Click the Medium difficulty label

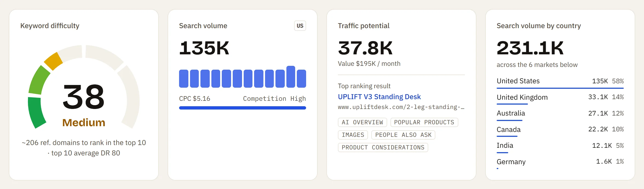pyautogui.click(x=84, y=123)
